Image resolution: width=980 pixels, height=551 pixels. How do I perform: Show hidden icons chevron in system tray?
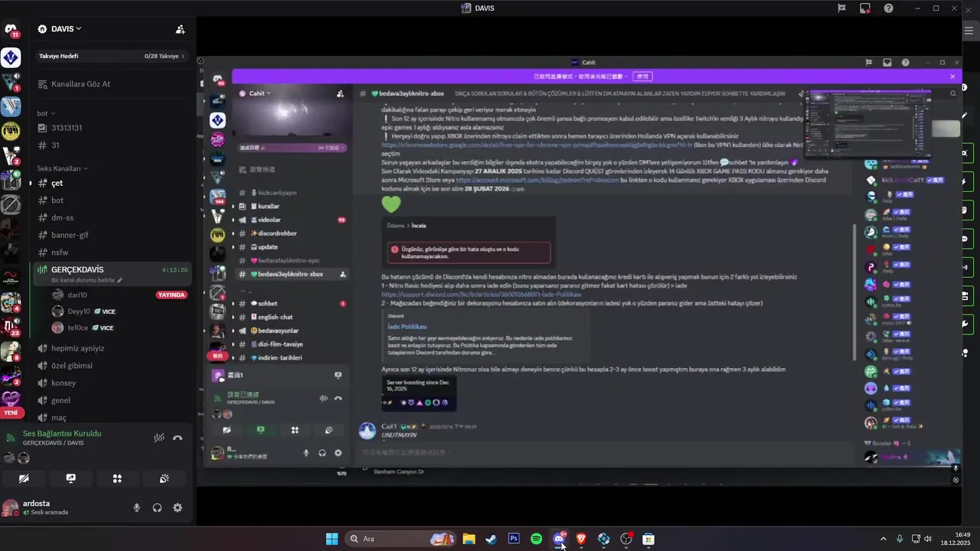883,539
